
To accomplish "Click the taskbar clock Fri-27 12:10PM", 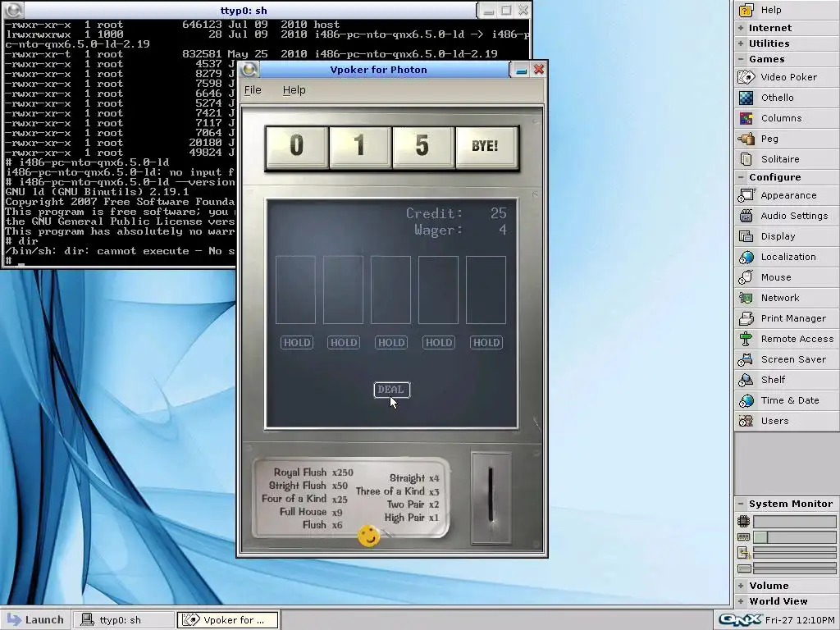I will pos(800,620).
